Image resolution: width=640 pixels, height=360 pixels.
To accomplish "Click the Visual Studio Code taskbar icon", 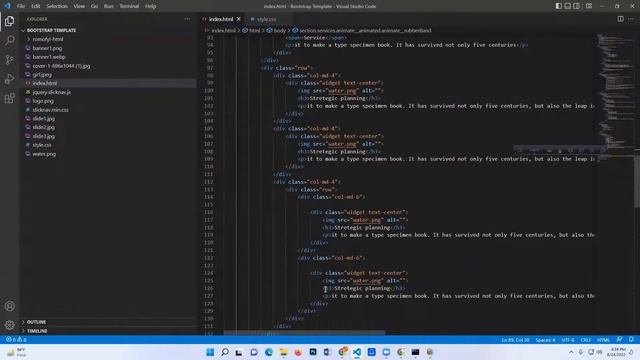I will (x=357, y=352).
